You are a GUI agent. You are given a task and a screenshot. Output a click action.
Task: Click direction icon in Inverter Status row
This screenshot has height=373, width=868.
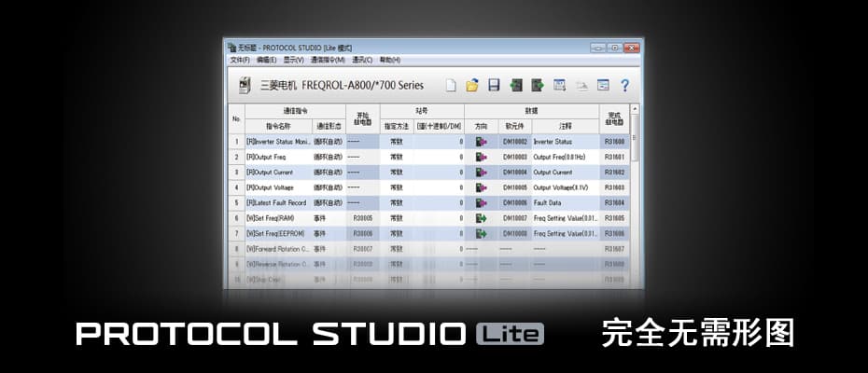pos(481,142)
